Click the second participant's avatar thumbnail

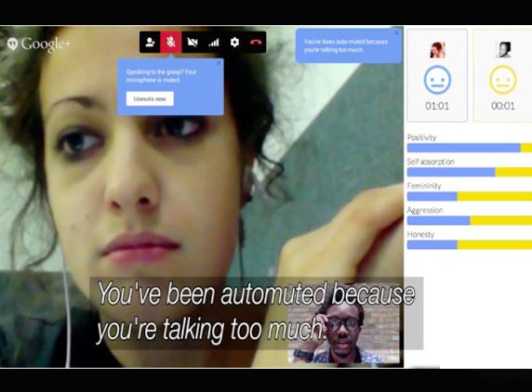pyautogui.click(x=503, y=50)
